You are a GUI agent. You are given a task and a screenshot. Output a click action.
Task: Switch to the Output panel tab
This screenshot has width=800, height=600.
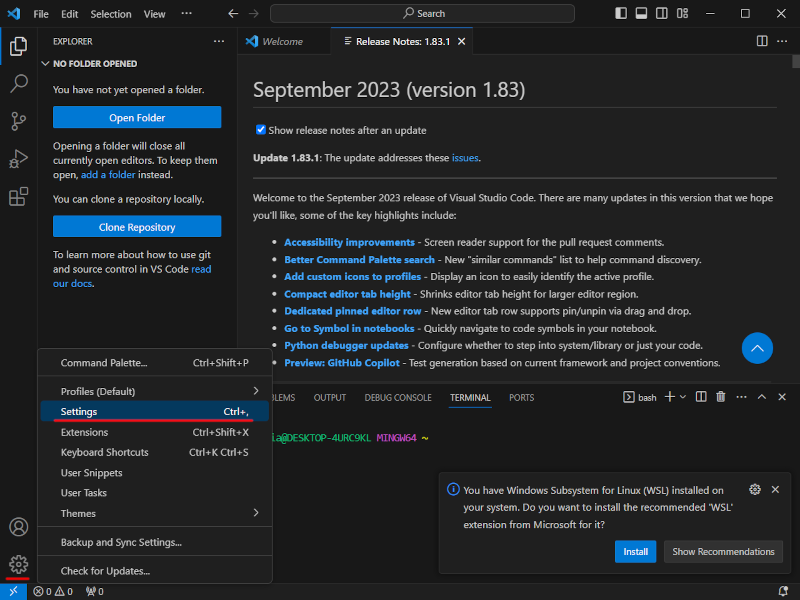coord(330,397)
